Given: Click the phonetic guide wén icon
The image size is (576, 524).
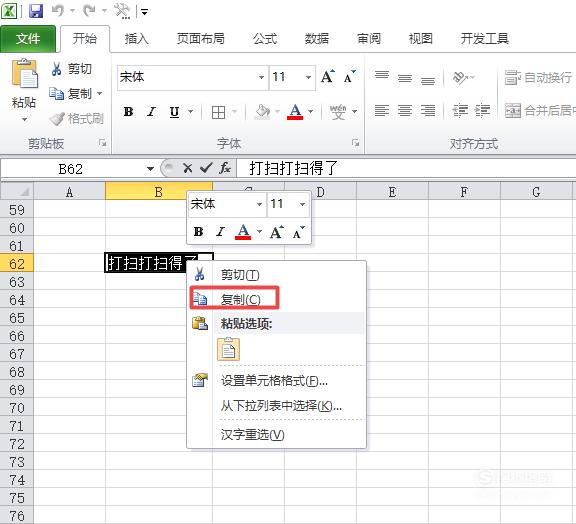Looking at the screenshot, I should click(x=338, y=112).
